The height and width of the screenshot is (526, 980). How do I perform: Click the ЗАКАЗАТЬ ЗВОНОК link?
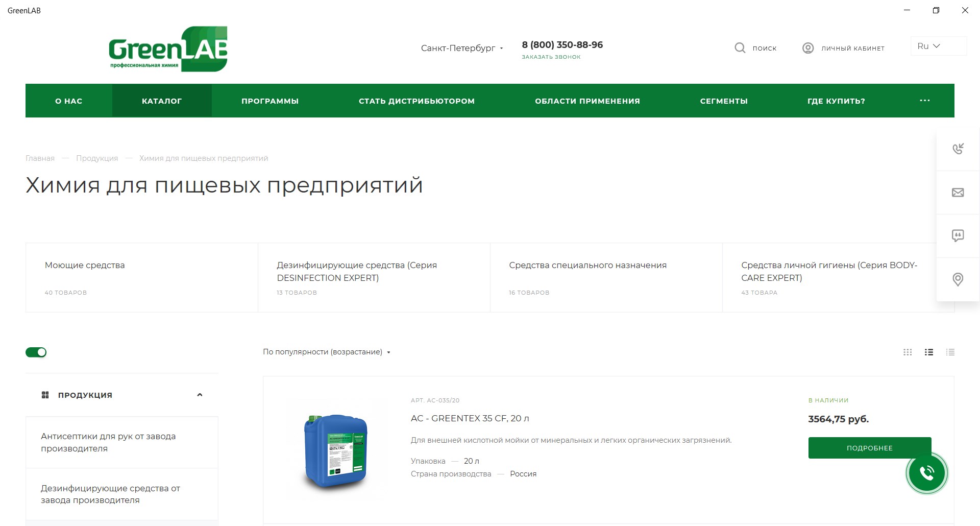pos(551,57)
